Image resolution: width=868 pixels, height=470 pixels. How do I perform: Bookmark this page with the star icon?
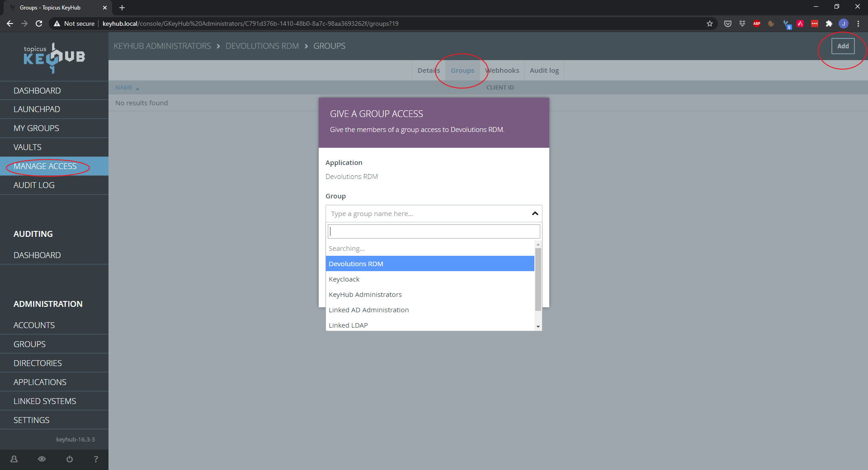click(x=710, y=23)
